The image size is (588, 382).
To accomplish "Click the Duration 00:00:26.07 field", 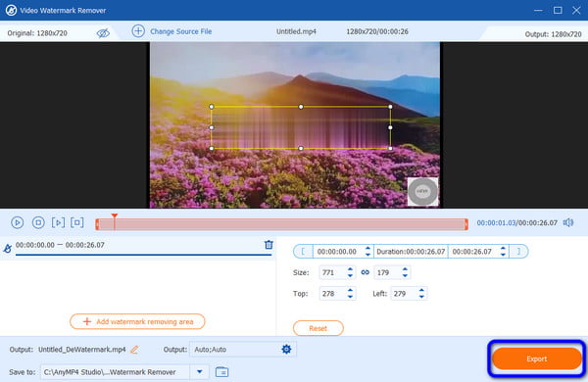I will tap(411, 252).
